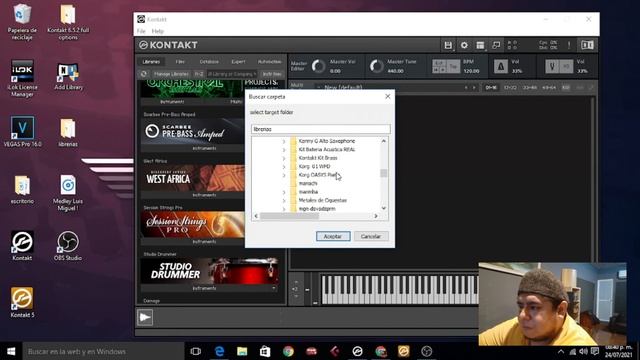Expand the Kenny G Alto Saxophone folder

pos(284,141)
